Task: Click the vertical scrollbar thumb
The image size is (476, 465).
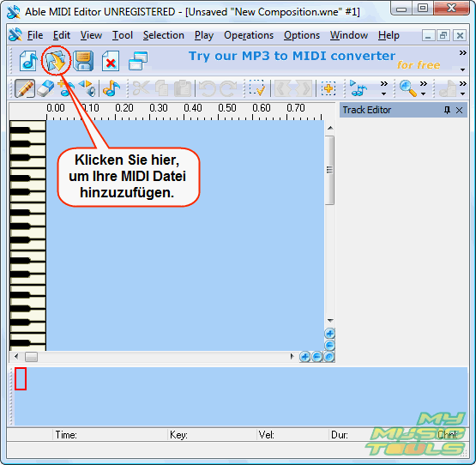Action: pos(329,170)
